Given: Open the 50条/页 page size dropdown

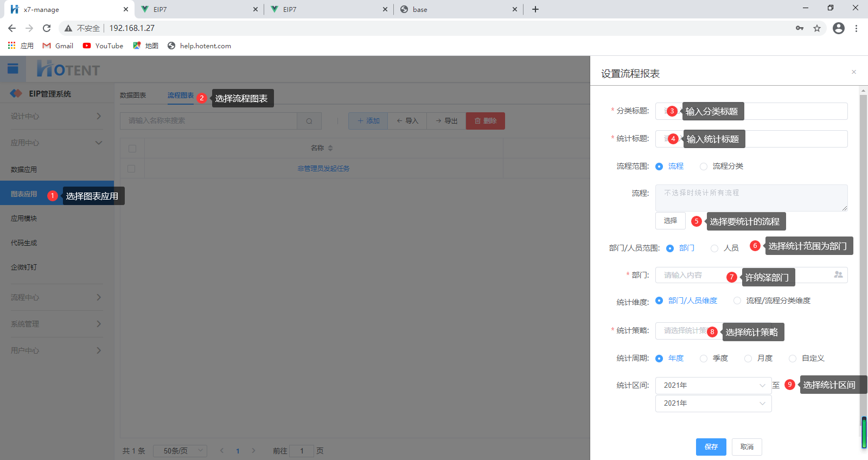Looking at the screenshot, I should pos(180,451).
